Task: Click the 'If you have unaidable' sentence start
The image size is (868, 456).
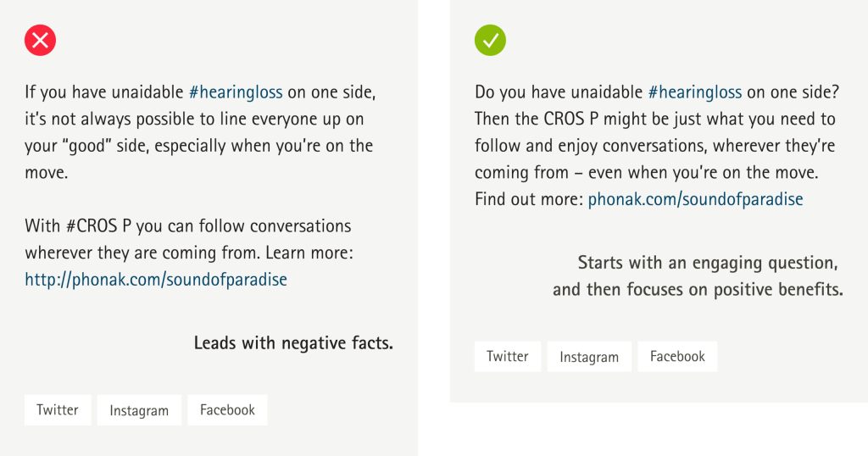Action: [x=104, y=92]
